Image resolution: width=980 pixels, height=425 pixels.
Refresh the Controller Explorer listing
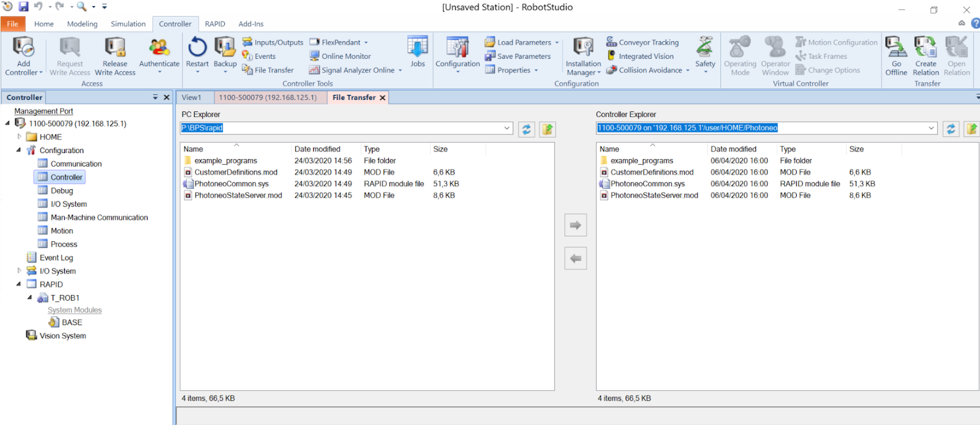coord(951,129)
